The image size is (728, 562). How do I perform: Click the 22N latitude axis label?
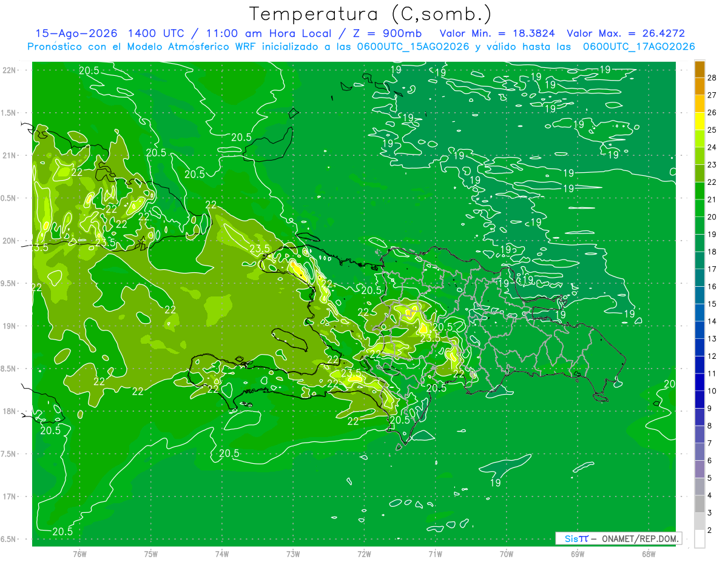click(x=10, y=70)
